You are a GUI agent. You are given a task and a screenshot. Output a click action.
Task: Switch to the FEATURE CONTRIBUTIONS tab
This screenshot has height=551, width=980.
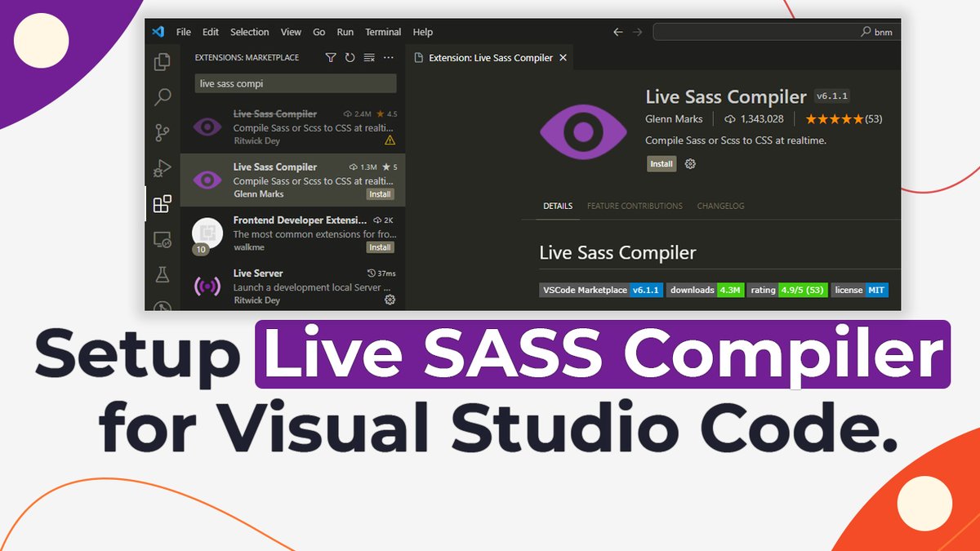pos(635,206)
